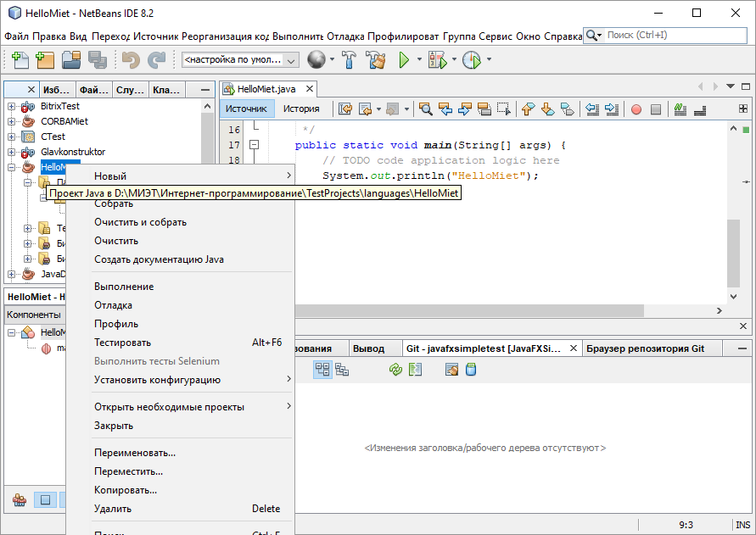756x535 pixels.
Task: Shift line left icon
Action: (592, 109)
